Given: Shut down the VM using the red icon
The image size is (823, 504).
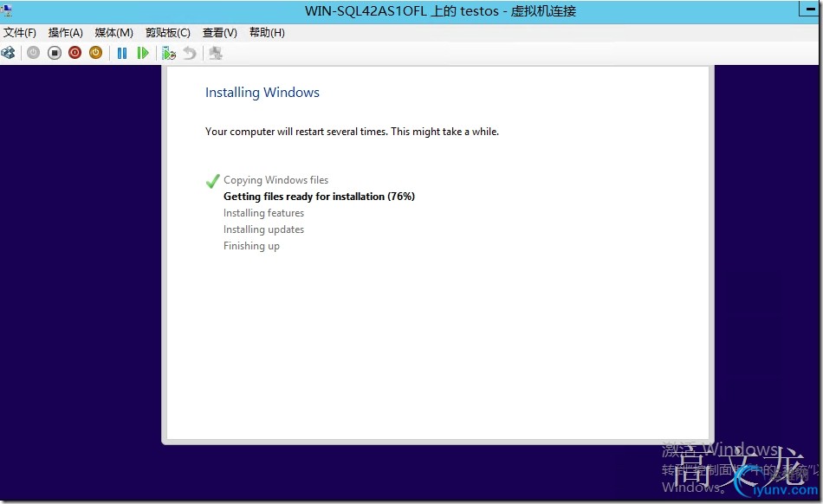Looking at the screenshot, I should 75,53.
